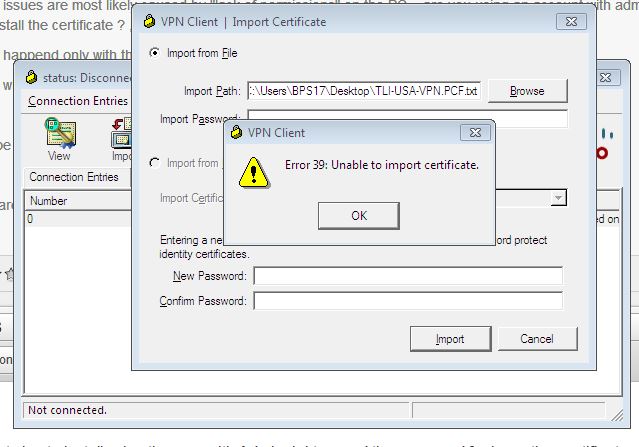The image size is (639, 447).
Task: Click the Confirm Password field
Action: (x=408, y=301)
